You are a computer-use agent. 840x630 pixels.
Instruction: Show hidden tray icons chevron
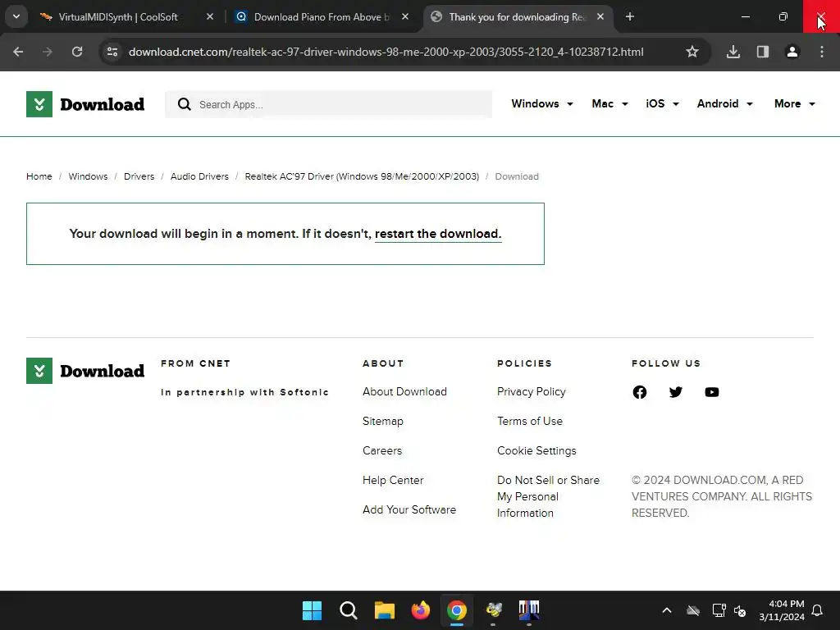(667, 610)
